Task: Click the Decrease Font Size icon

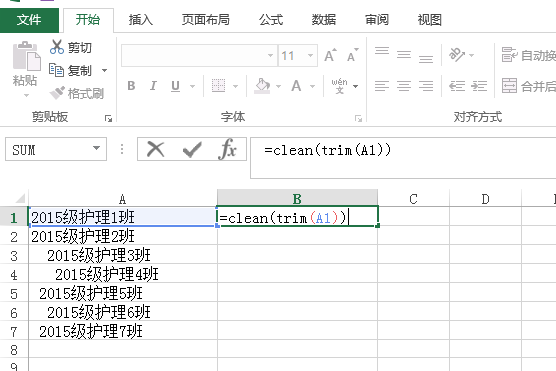Action: pos(352,55)
